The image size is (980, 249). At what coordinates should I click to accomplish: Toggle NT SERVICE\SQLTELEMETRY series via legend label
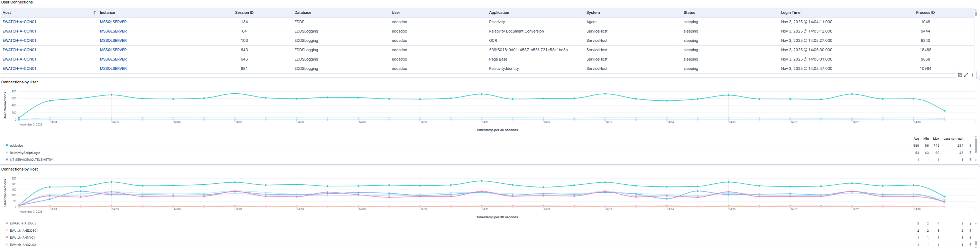(x=31, y=159)
